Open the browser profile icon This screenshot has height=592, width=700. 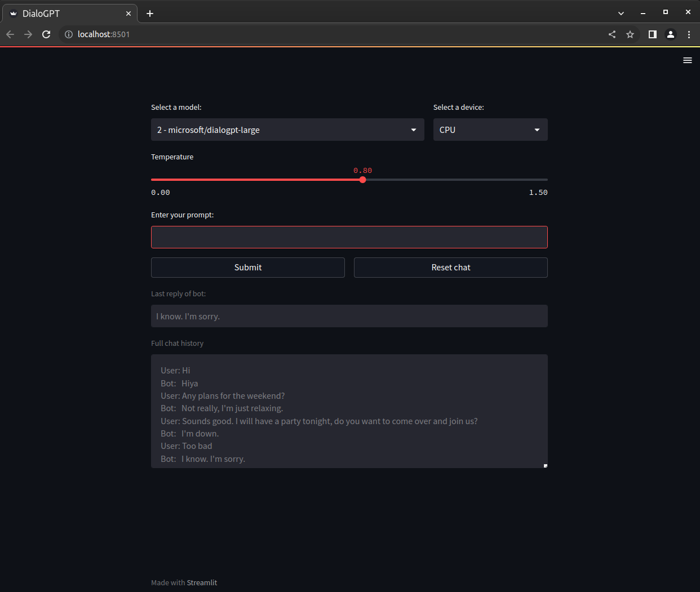[x=670, y=34]
